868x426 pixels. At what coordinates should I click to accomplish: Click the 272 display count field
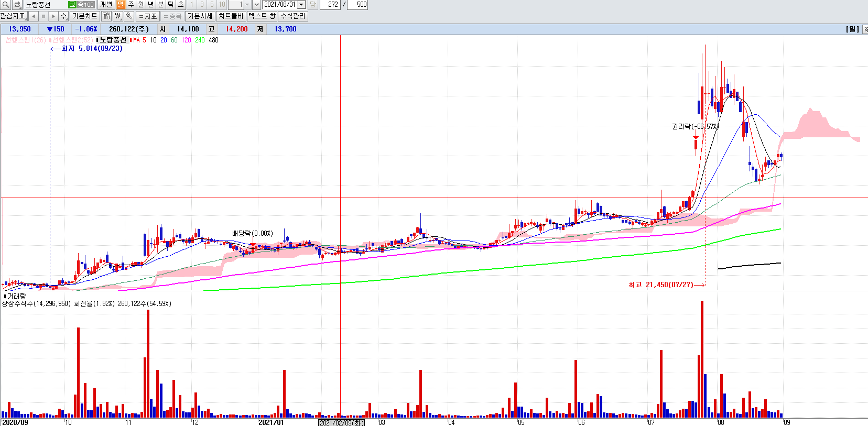point(330,5)
